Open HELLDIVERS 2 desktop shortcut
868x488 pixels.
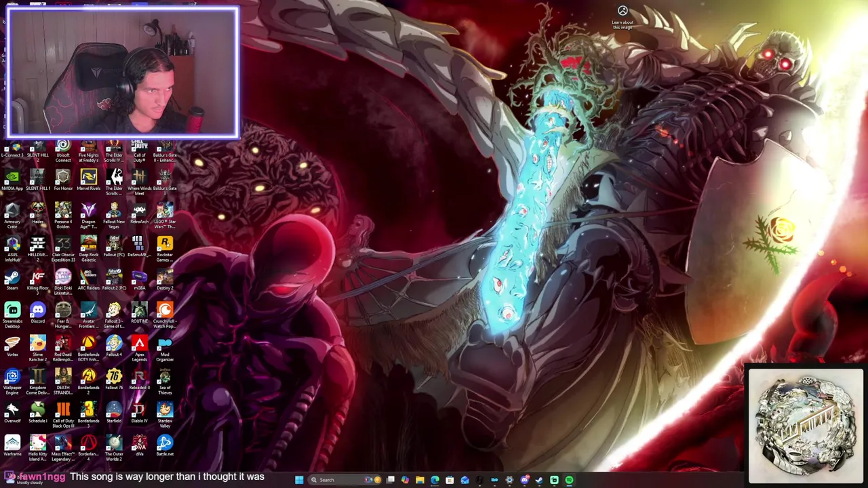37,249
